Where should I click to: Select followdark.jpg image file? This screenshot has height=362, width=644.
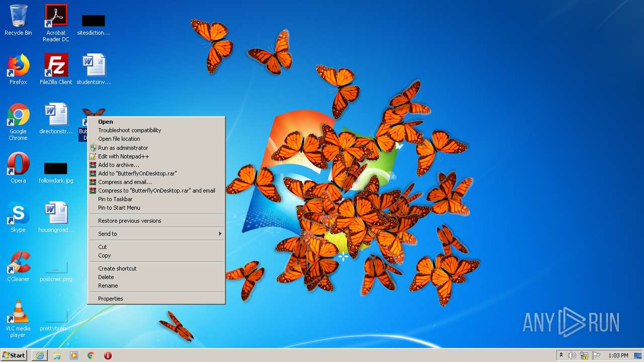point(56,172)
